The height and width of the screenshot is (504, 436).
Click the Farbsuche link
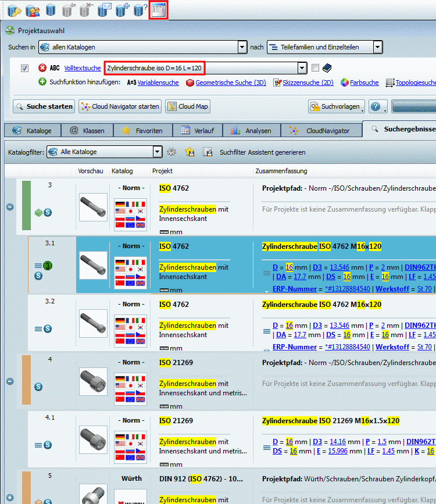[x=364, y=83]
